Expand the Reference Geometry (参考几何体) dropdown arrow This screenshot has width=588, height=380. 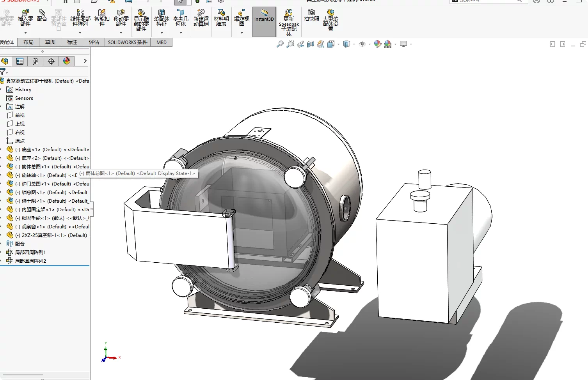click(x=181, y=33)
